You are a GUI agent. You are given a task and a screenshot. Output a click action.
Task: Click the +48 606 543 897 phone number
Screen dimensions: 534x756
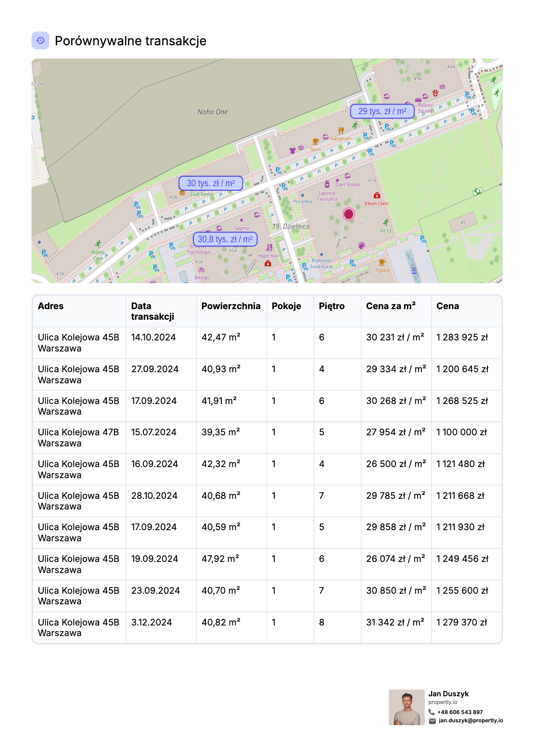tap(460, 712)
